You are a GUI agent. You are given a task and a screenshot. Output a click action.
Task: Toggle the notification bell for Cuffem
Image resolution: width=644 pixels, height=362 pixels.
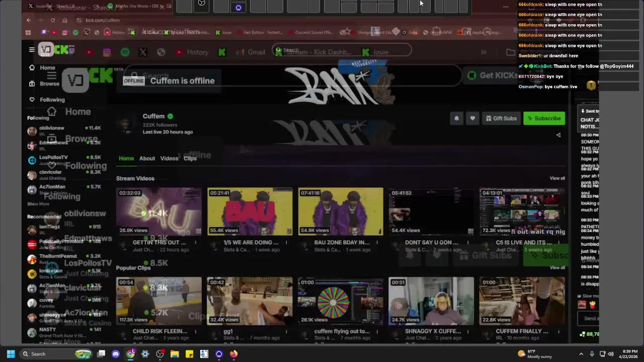click(x=456, y=118)
